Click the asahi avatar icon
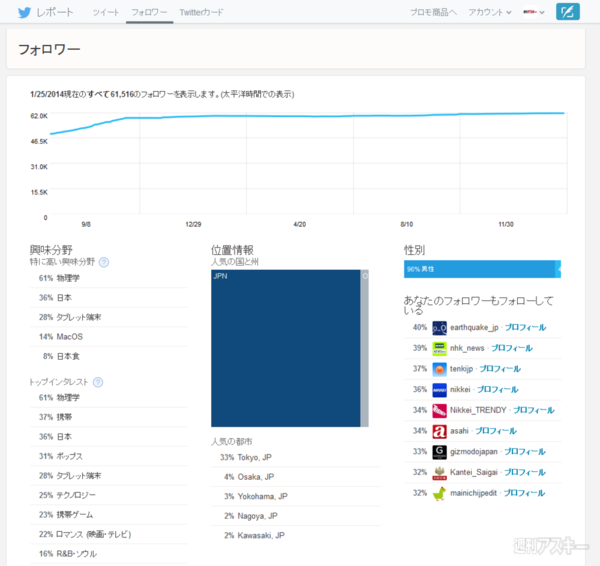600x566 pixels. tap(439, 431)
